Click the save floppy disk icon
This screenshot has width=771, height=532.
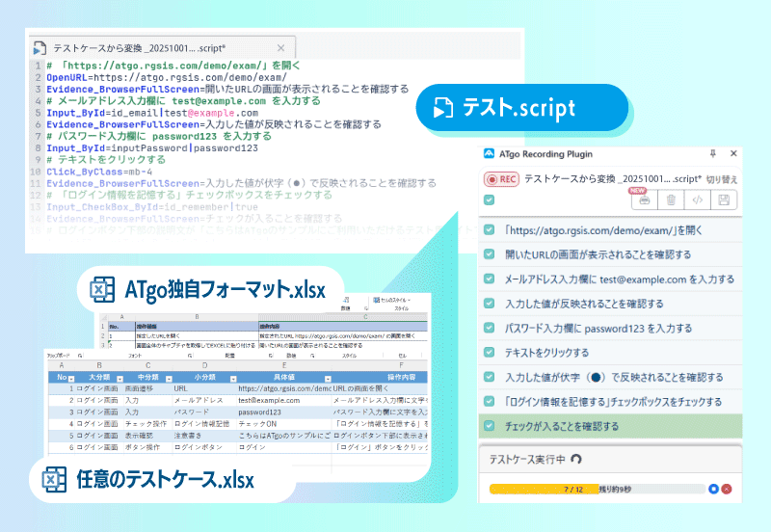click(725, 200)
